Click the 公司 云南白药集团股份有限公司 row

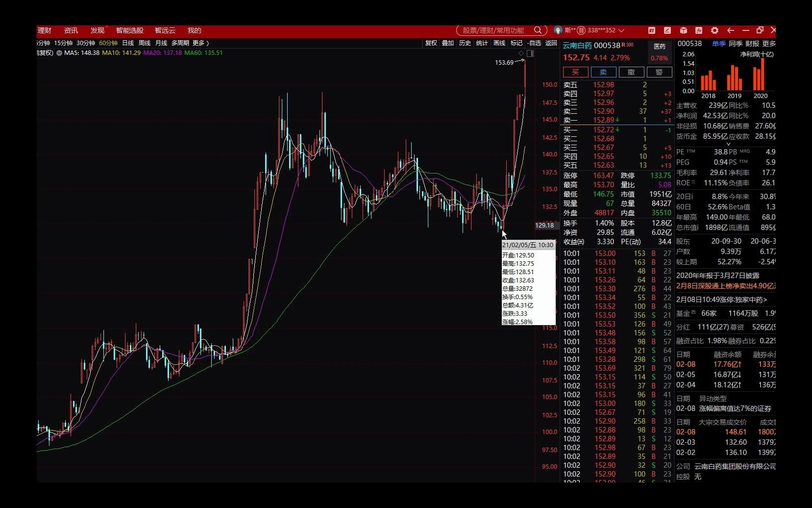(x=726, y=466)
